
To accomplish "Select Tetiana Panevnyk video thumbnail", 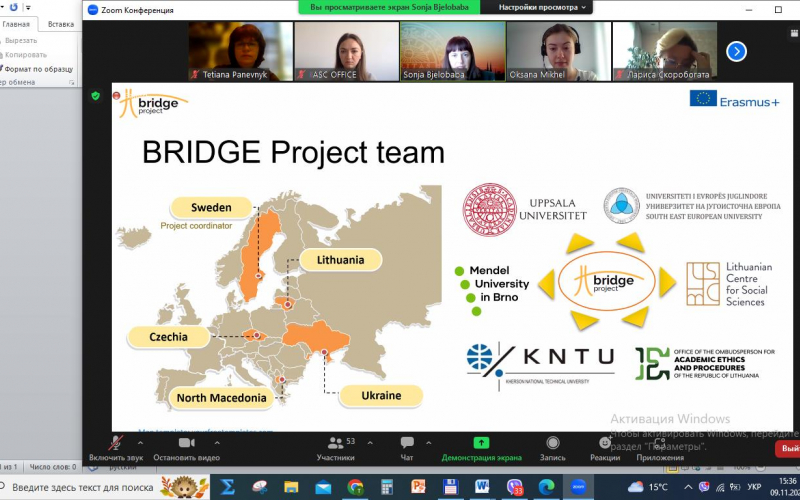I will tap(241, 51).
